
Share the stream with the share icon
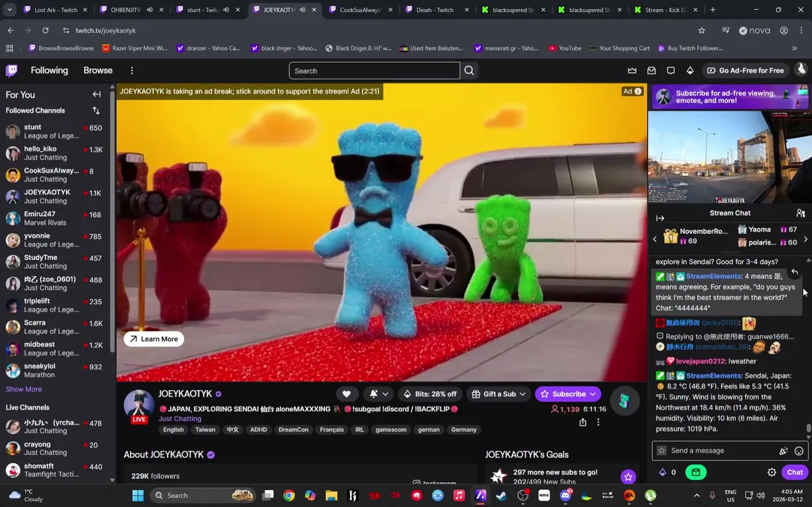coord(583,423)
